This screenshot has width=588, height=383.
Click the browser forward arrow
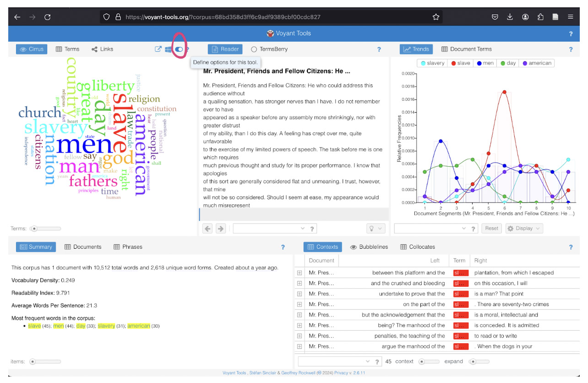click(x=32, y=17)
